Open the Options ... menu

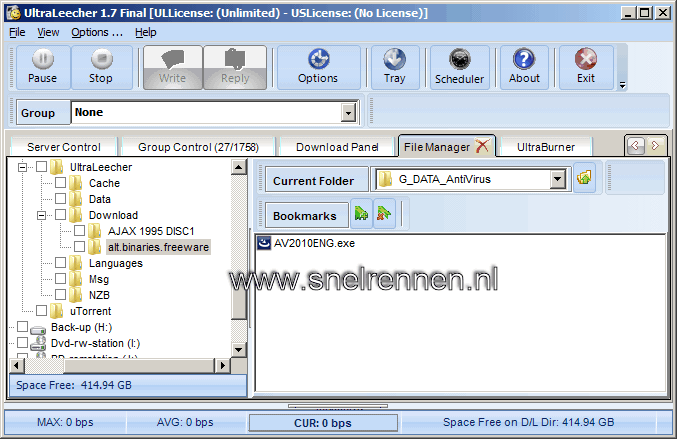[97, 32]
